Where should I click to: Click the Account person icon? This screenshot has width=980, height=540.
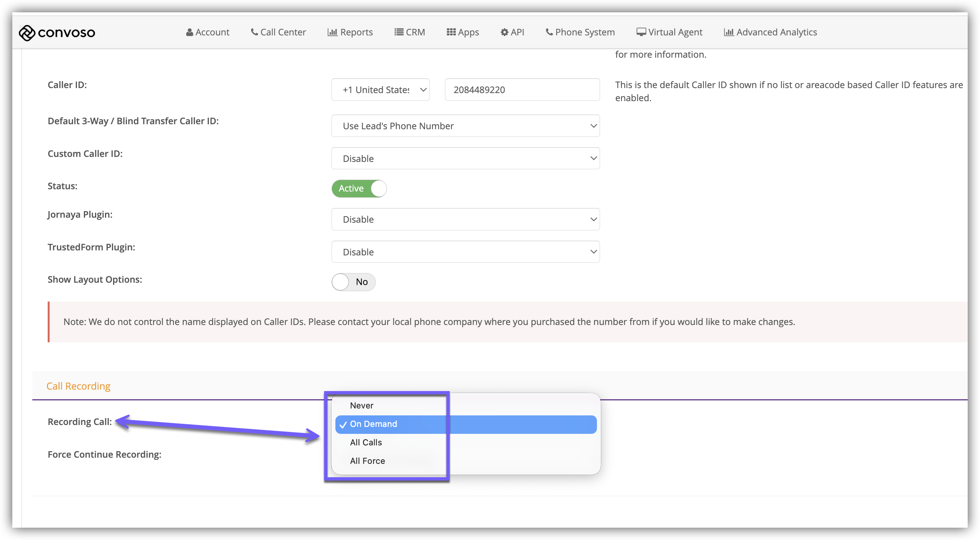[189, 32]
